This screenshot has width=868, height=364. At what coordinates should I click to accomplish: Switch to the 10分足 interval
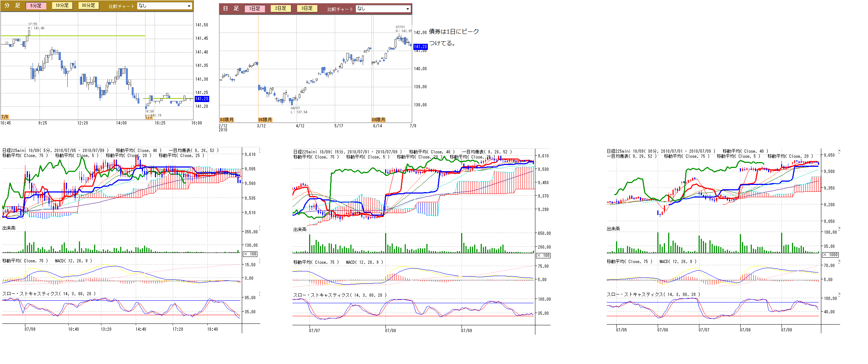coord(62,6)
